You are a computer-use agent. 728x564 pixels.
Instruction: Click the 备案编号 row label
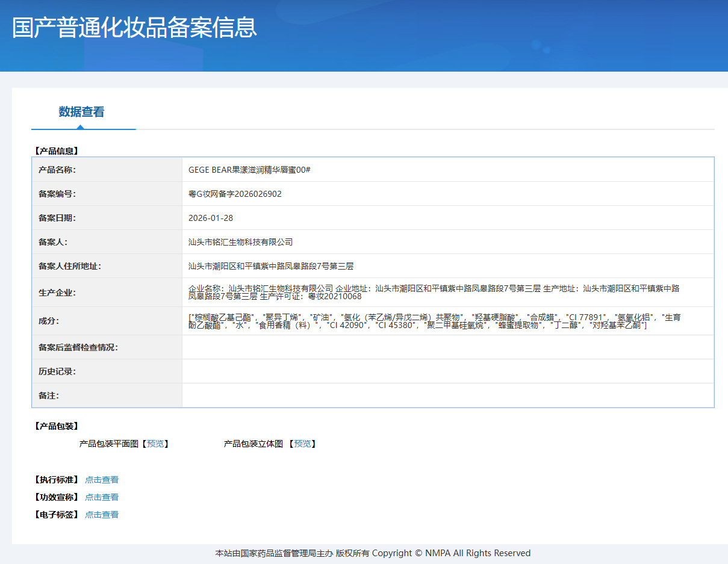pyautogui.click(x=57, y=194)
